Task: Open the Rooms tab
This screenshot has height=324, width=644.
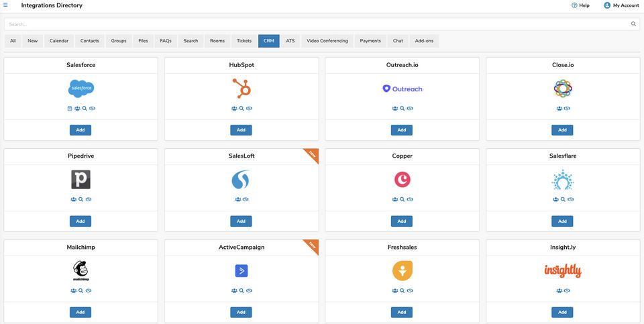Action: point(217,41)
